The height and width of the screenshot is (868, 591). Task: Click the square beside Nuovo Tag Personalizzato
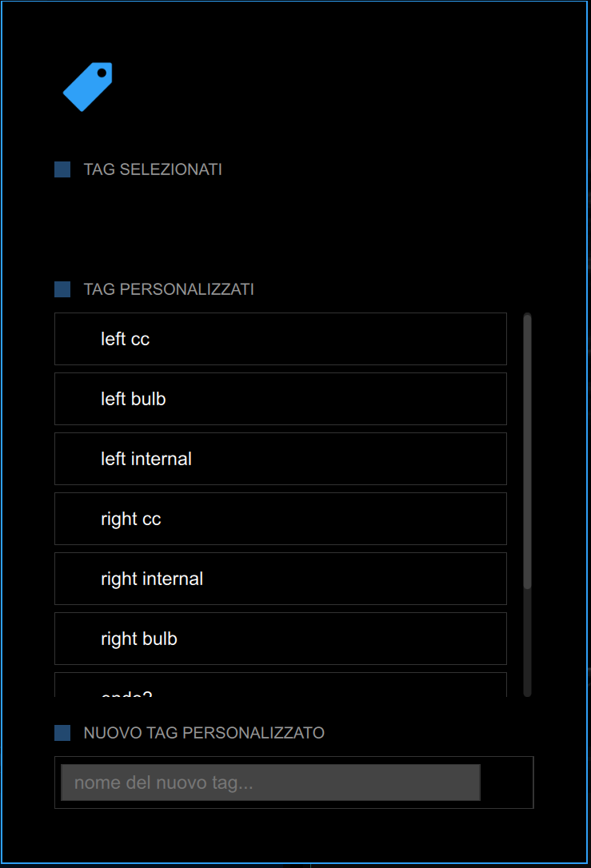(x=62, y=733)
